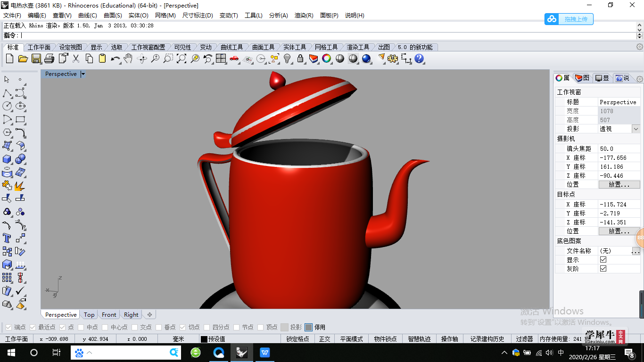Screen dimensions: 644x362
Task: Open a file with the folder icon
Action: coord(23,58)
